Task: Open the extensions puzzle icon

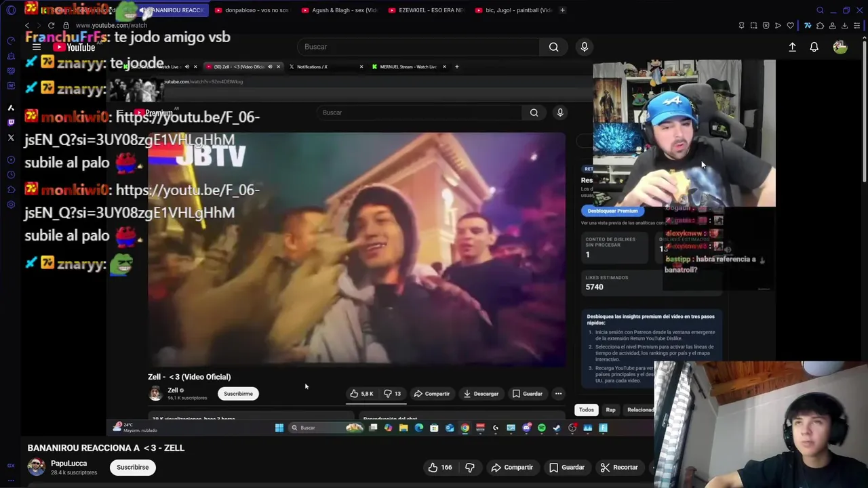Action: (820, 26)
